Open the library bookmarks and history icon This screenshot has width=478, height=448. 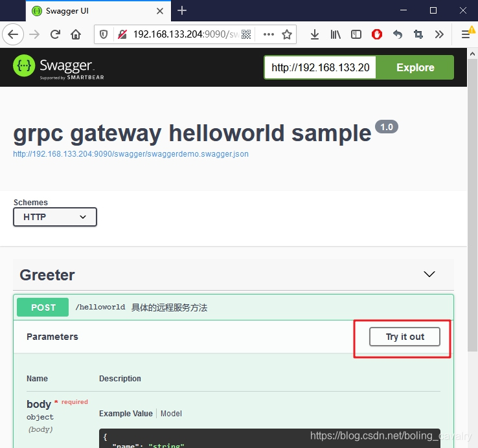click(x=336, y=34)
